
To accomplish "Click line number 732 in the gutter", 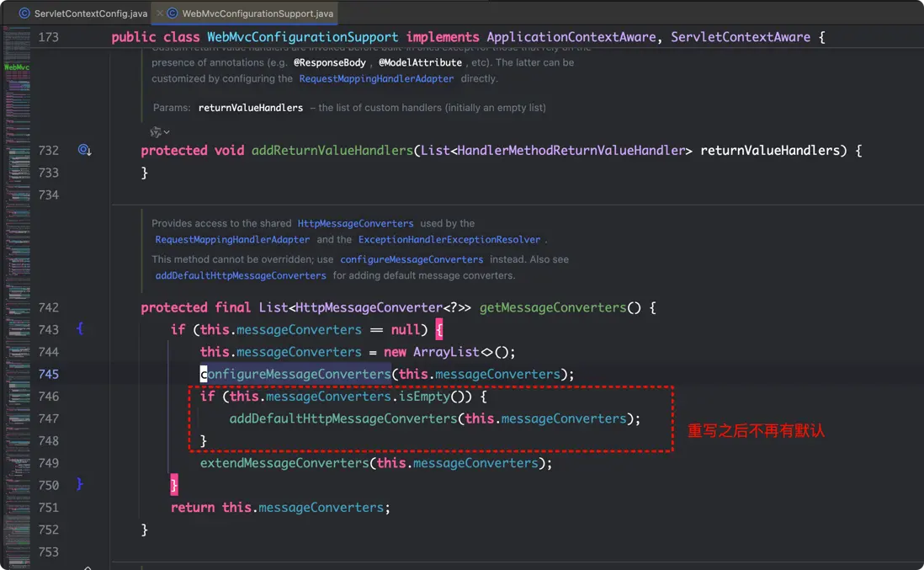I will tap(48, 151).
